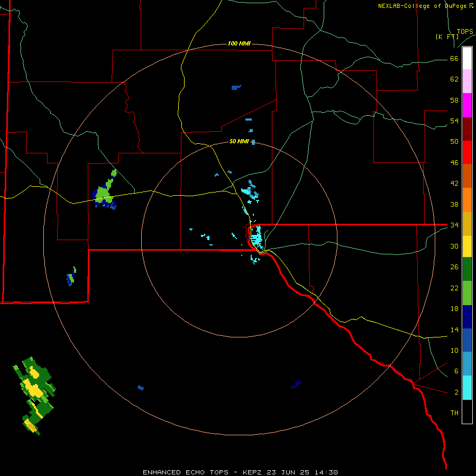Click the white swatch atop the tops legend
Screen dimensions: 476x476
click(467, 58)
